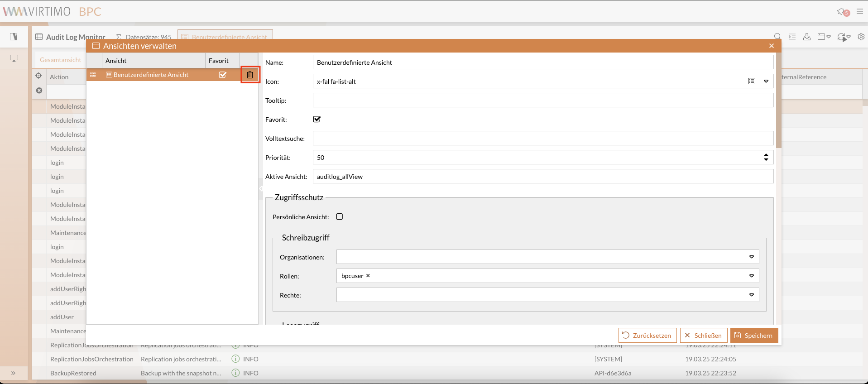Switch to the Gesamtansicht tab
Image resolution: width=868 pixels, height=384 pixels.
[60, 60]
